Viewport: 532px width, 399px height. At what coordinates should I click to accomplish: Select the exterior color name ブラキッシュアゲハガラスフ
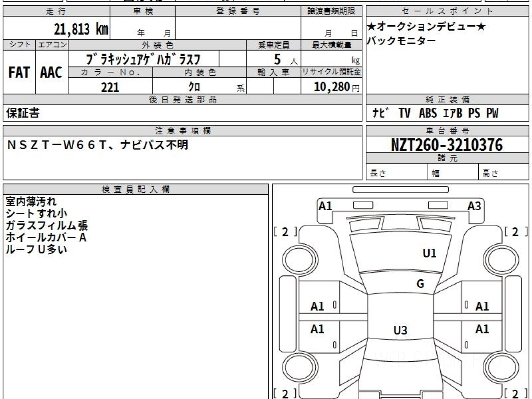[143, 59]
